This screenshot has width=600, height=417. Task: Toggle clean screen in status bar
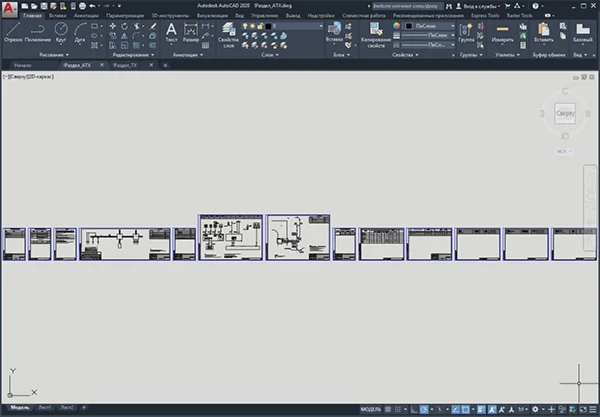[583, 409]
